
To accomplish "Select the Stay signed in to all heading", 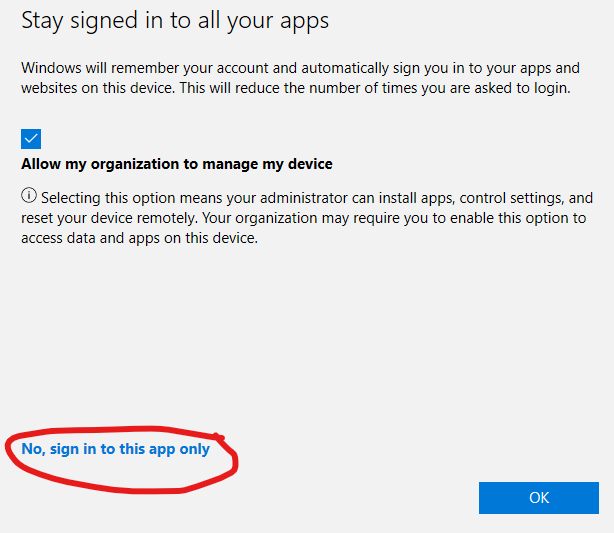I will 175,22.
